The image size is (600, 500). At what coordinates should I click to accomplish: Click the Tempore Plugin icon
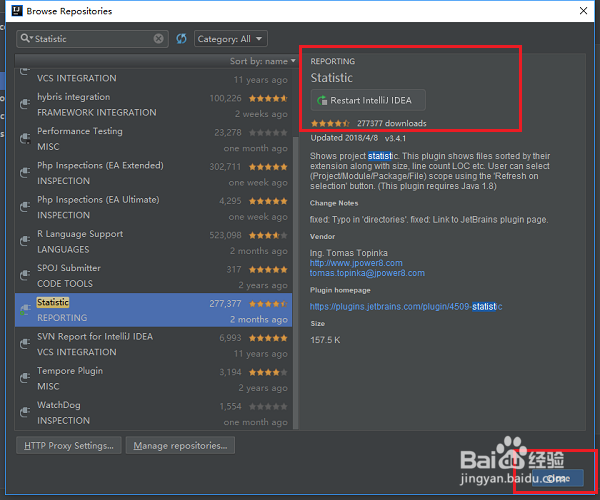pos(25,378)
